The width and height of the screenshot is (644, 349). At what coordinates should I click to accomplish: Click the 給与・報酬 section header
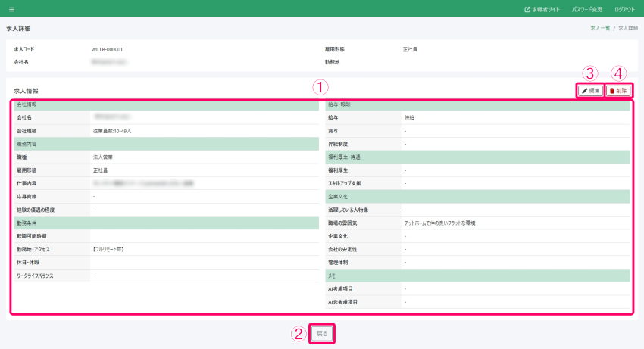tap(339, 104)
